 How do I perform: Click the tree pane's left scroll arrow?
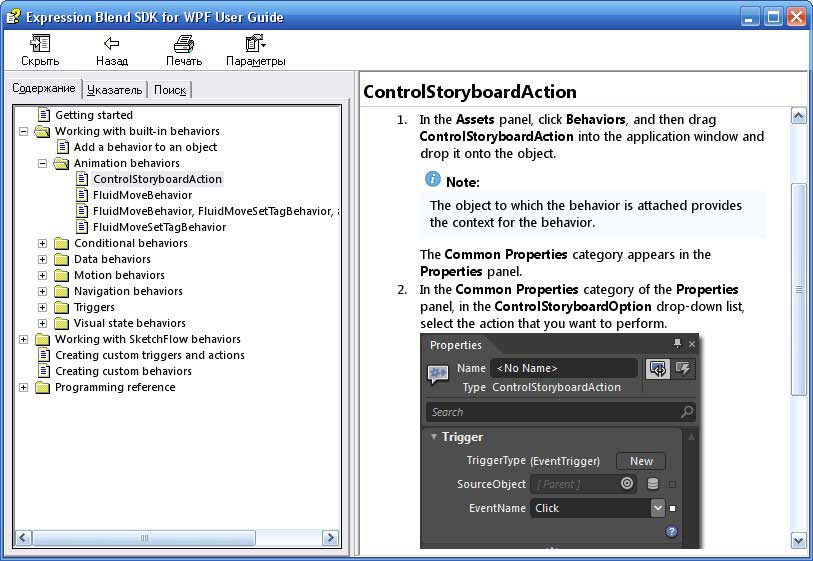(23, 538)
